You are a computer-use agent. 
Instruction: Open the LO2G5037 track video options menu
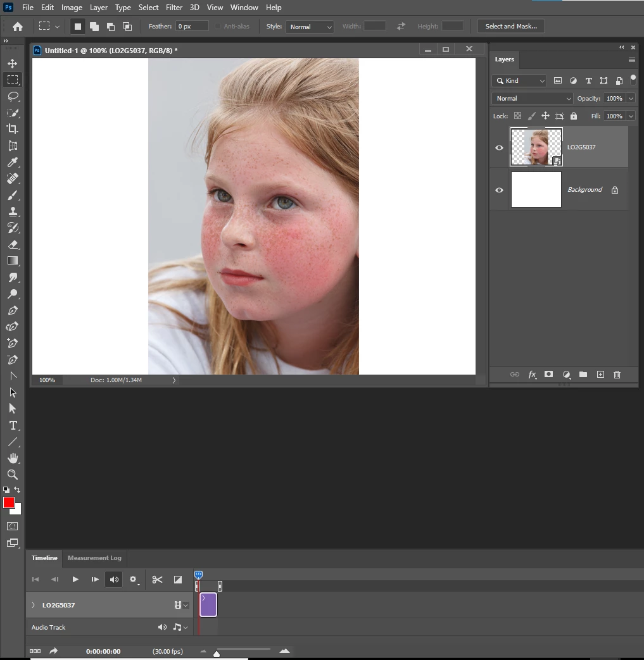tap(181, 605)
